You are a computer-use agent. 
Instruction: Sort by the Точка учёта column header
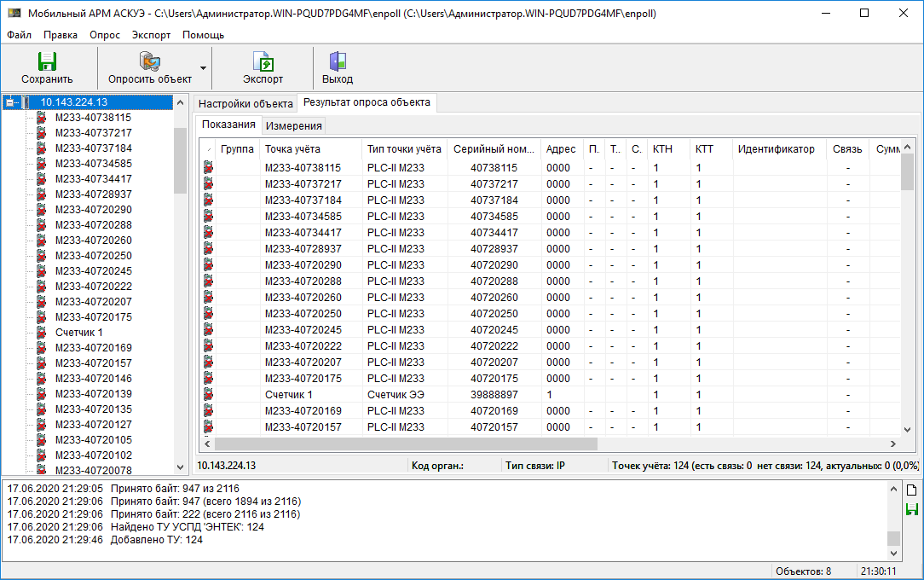pyautogui.click(x=310, y=149)
